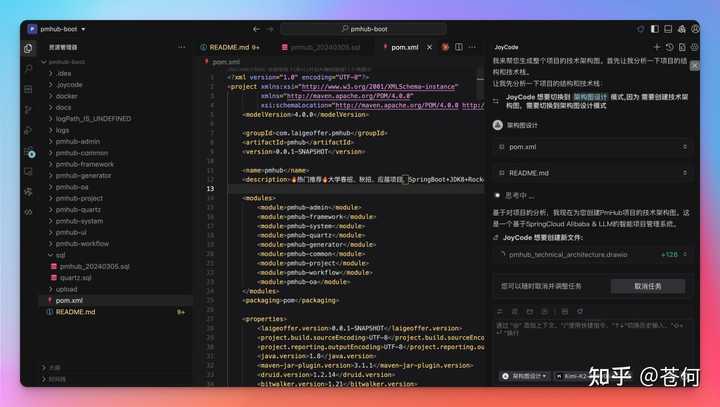This screenshot has width=720, height=407.
Task: Expand the logs folder
Action: (51, 130)
